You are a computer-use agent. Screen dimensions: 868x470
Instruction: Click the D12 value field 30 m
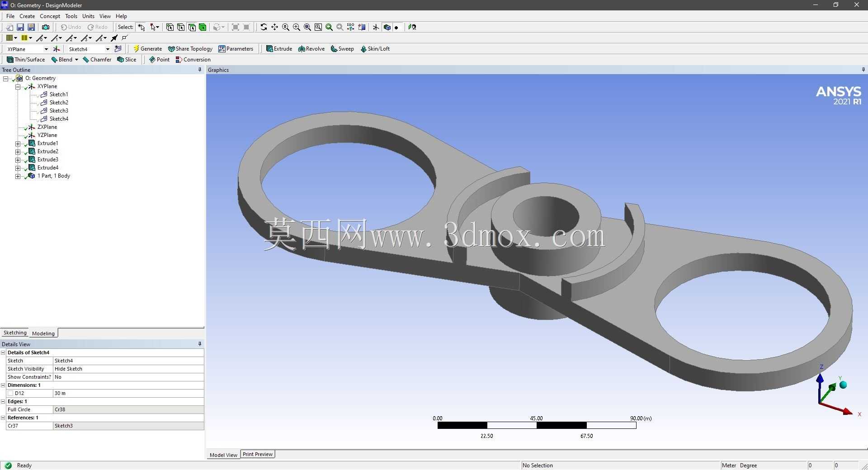coord(128,393)
